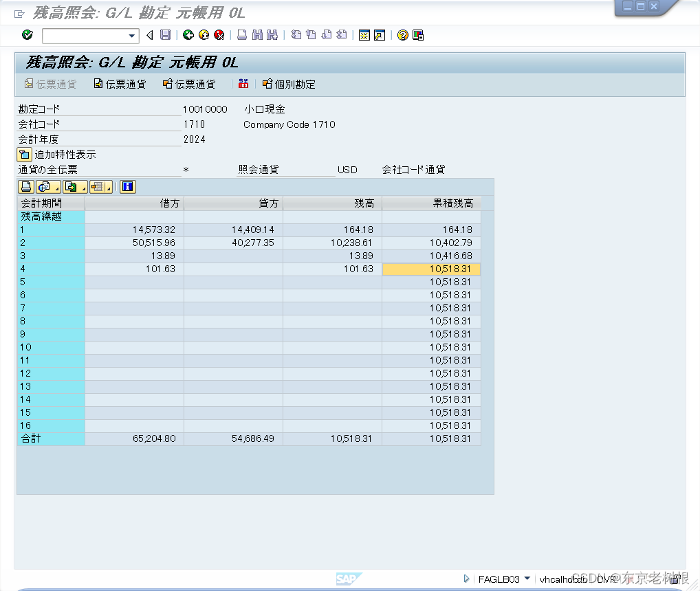Click debit value 50,515.96 in period 2
The height and width of the screenshot is (591, 700).
tap(153, 243)
